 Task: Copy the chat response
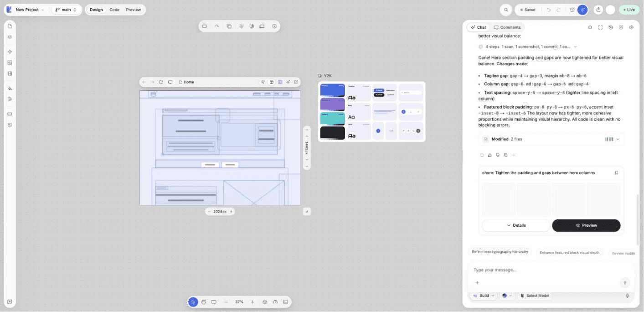click(x=505, y=155)
